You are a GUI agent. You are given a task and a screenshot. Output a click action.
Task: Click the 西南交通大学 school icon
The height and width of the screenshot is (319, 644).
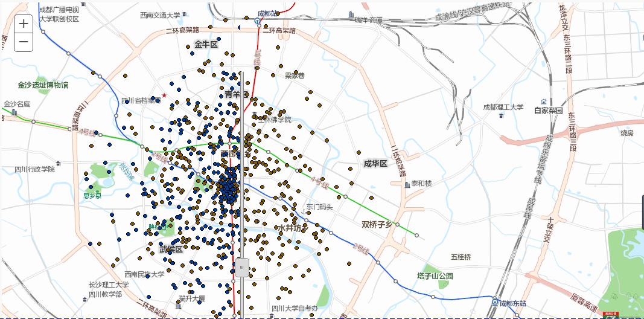[x=185, y=14]
